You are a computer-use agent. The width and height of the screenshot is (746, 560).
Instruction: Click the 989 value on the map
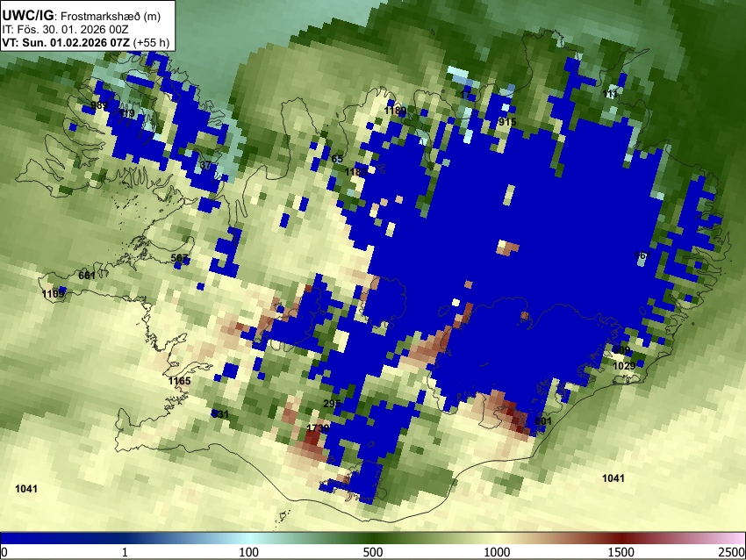99,105
